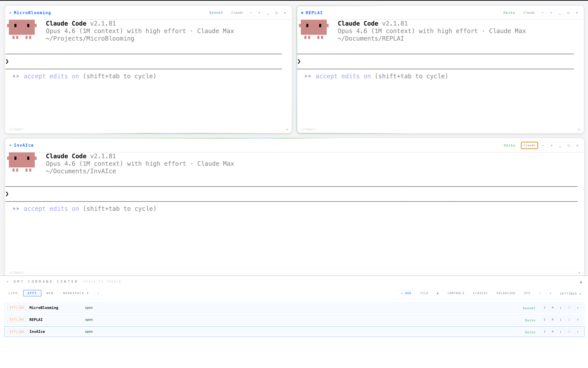Viewport: 588px width, 368px height.
Task: Click the + icon next to WORKSPACE 4
Action: pos(98,293)
